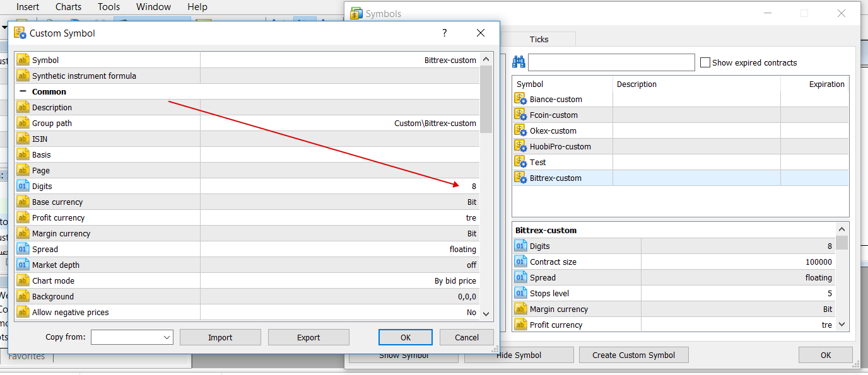Click the binoculars search icon in Symbols window
This screenshot has width=868, height=375.
[x=519, y=62]
